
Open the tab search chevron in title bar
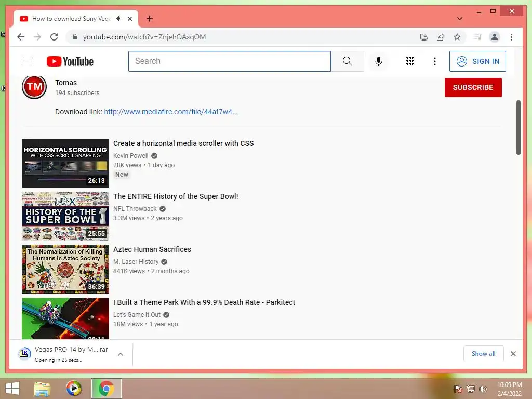460,19
